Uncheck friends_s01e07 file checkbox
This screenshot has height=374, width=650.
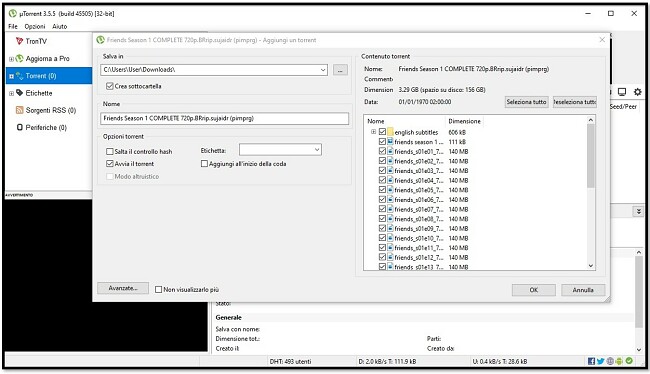(382, 209)
